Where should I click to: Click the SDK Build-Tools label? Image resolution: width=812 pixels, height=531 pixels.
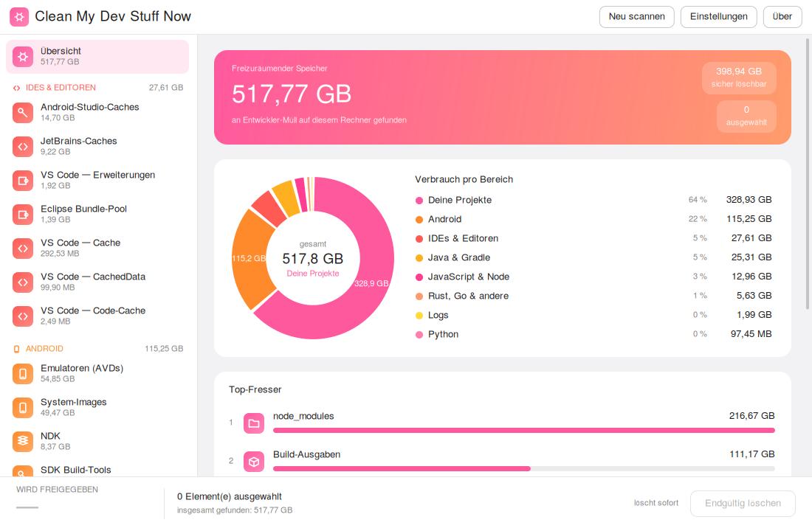pyautogui.click(x=75, y=470)
